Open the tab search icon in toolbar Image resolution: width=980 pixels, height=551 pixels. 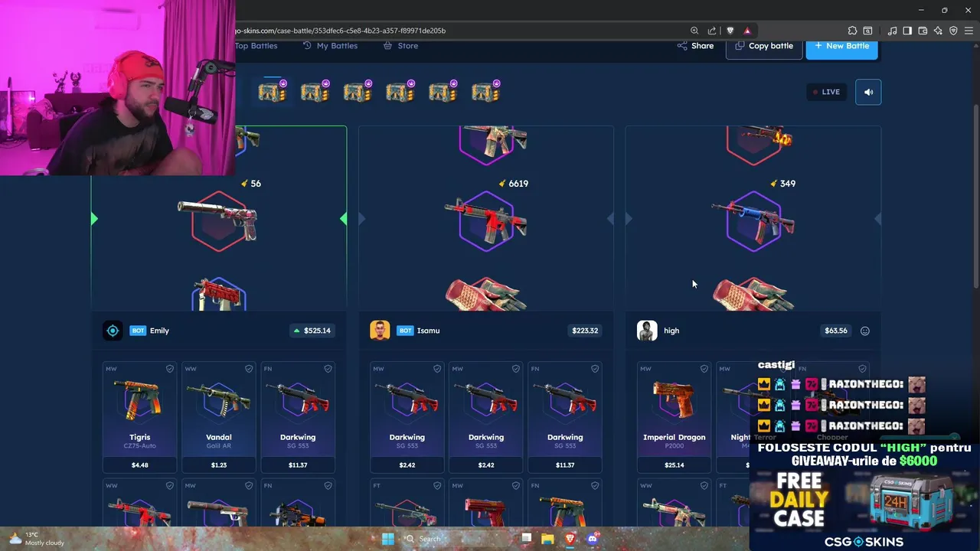coord(867,31)
